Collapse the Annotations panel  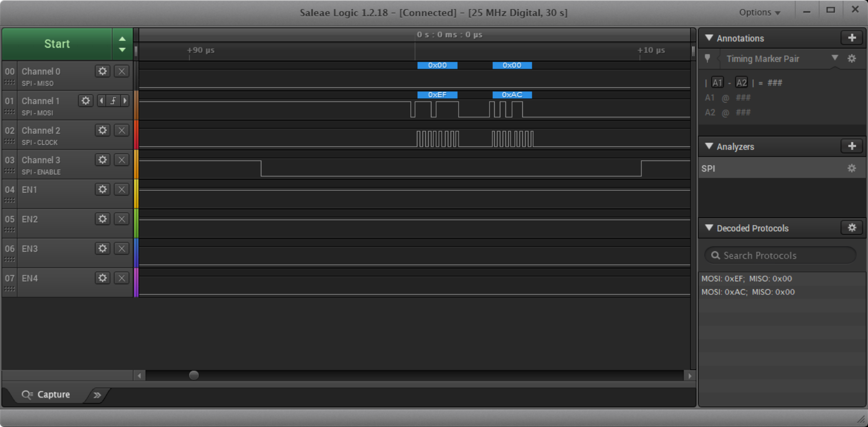[x=709, y=38]
